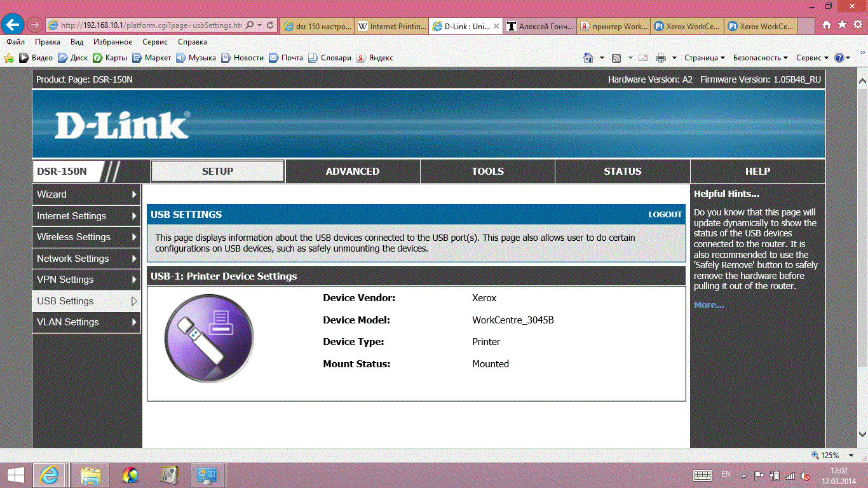The height and width of the screenshot is (488, 868).
Task: Open the touch keyboard tray icon
Action: pyautogui.click(x=702, y=475)
